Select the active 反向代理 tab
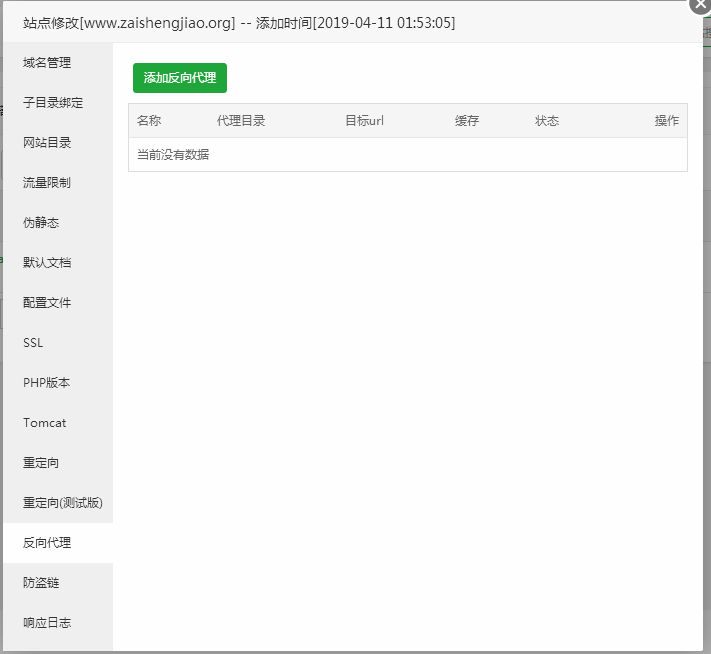The height and width of the screenshot is (654, 711). pos(58,543)
